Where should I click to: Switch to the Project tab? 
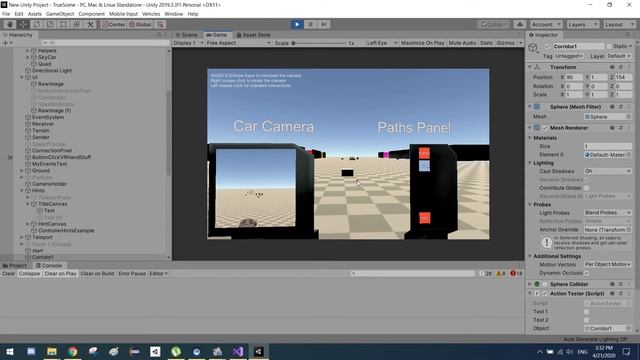(15, 266)
